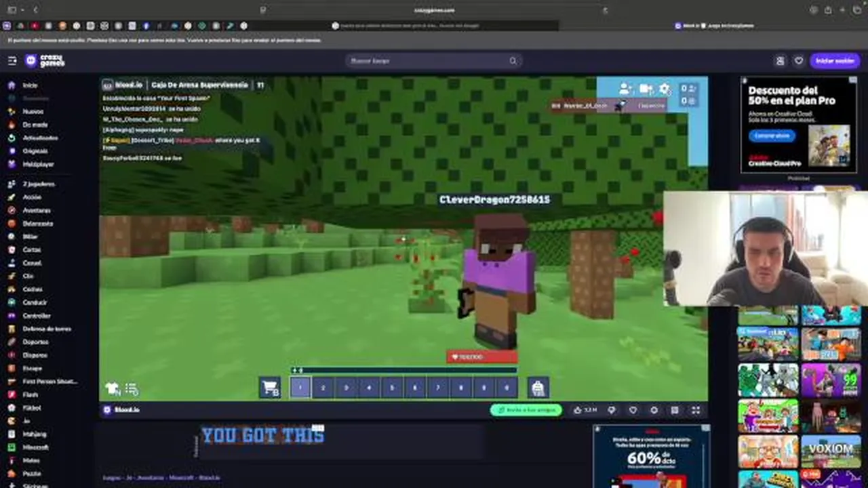Open favorites heart in the site header

[x=799, y=61]
